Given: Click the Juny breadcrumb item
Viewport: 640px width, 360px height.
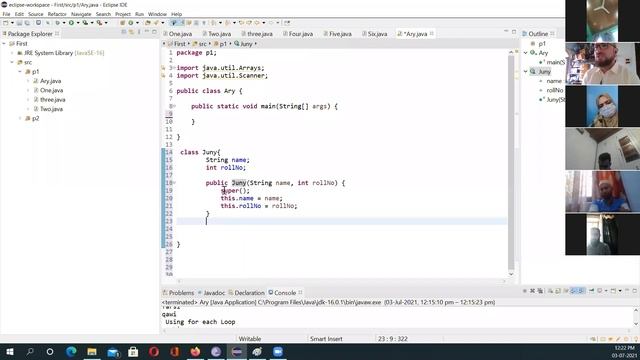Looking at the screenshot, I should point(244,44).
